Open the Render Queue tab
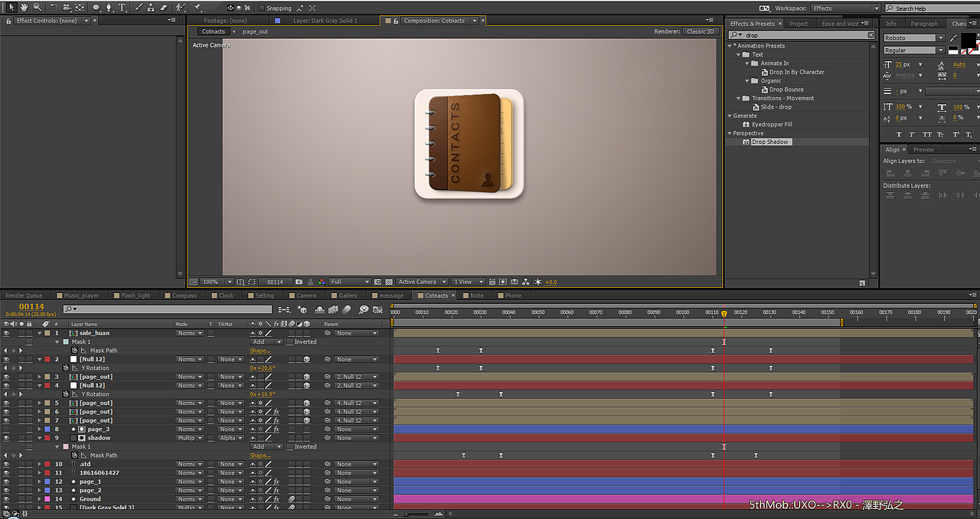The width and height of the screenshot is (980, 519). coord(24,295)
